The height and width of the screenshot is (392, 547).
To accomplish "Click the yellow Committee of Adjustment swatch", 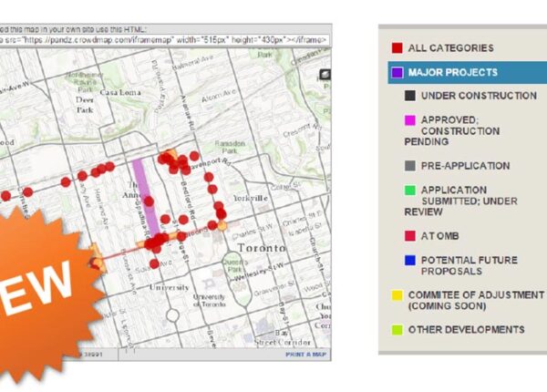I will (x=397, y=295).
